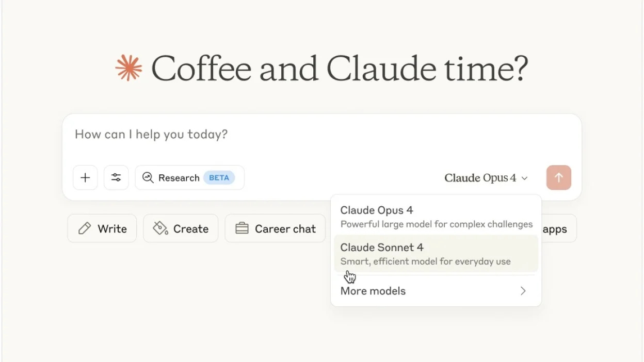Click the Write suggestion button
Image resolution: width=644 pixels, height=362 pixels.
click(102, 228)
